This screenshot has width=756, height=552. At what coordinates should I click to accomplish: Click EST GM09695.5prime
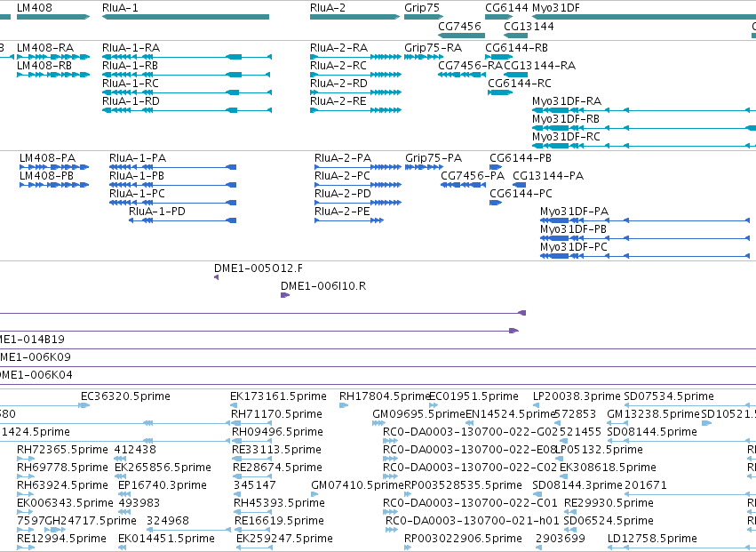pyautogui.click(x=378, y=423)
